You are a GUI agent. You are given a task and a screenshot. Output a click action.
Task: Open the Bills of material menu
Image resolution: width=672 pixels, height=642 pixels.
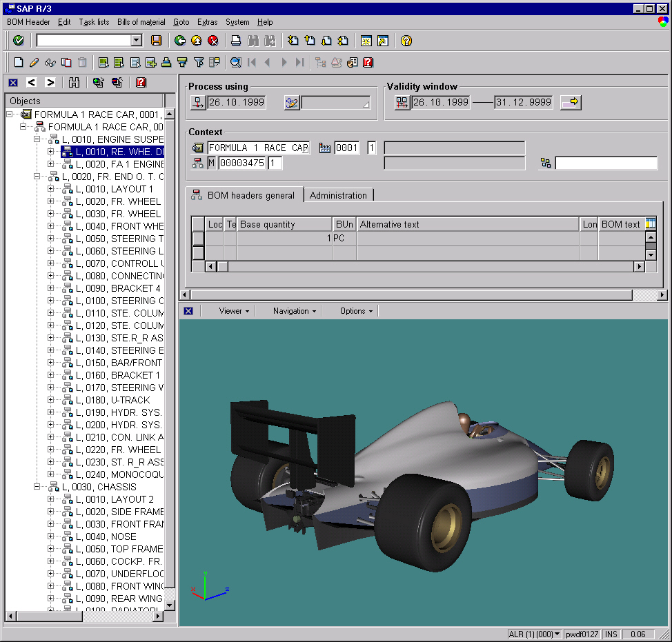point(141,22)
